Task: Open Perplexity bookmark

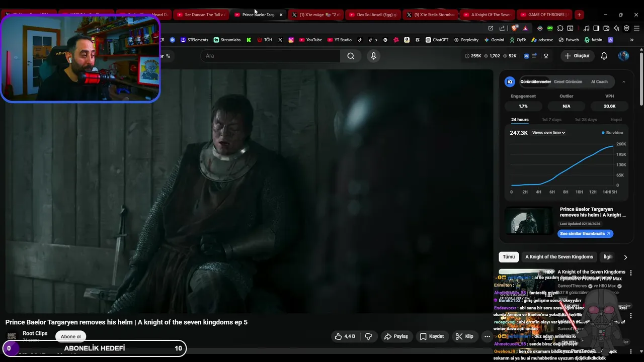Action: (466, 40)
